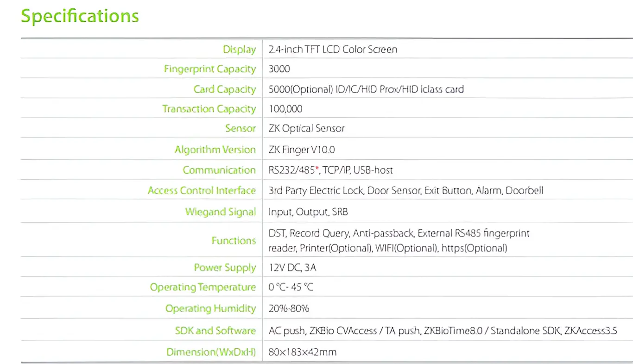Click the Display row label
Screen dimensions: 633x364
[239, 50]
